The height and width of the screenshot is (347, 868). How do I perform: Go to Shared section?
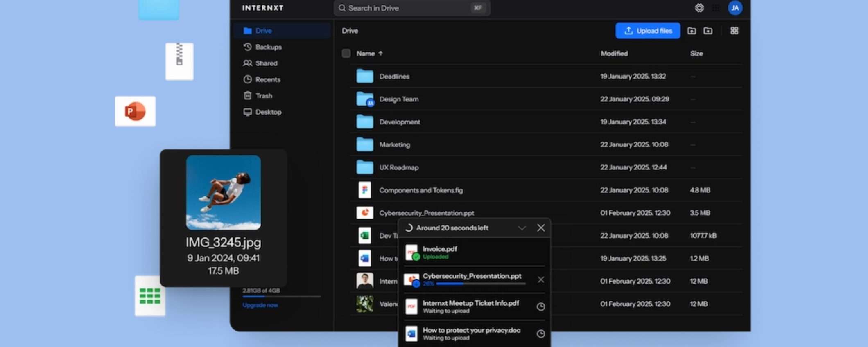[x=266, y=63]
